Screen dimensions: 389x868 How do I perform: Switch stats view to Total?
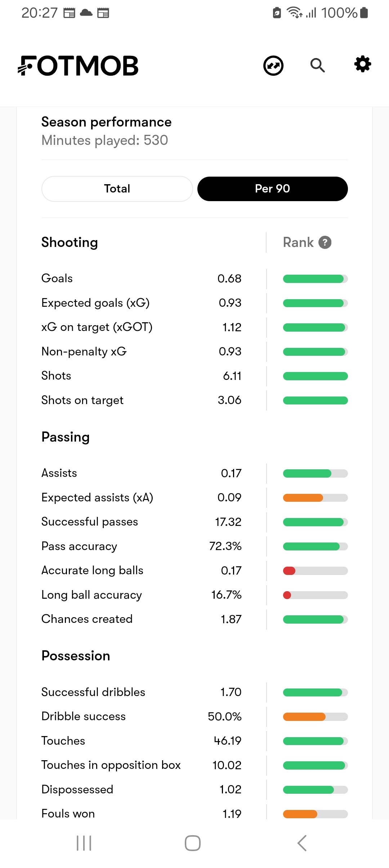pyautogui.click(x=117, y=189)
